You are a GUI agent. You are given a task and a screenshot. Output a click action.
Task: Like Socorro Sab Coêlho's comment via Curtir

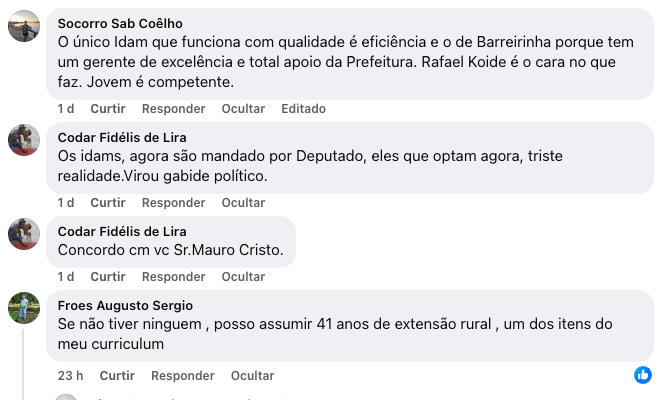click(x=108, y=108)
